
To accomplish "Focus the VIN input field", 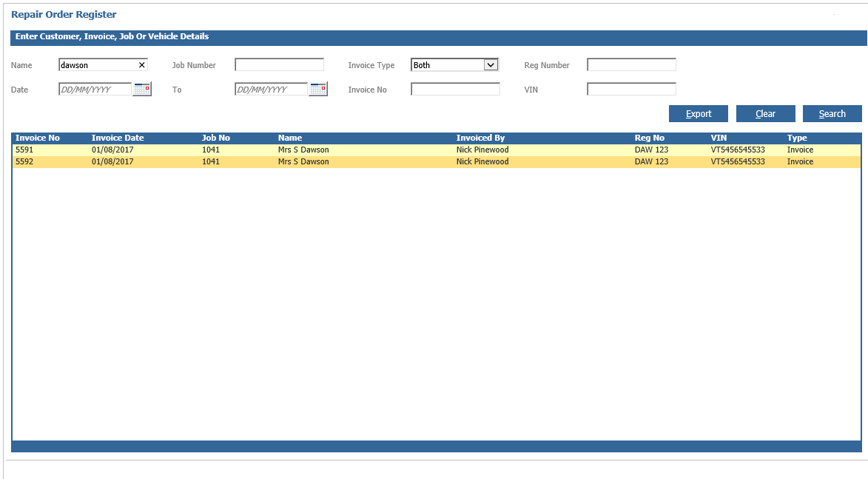I will pos(631,89).
